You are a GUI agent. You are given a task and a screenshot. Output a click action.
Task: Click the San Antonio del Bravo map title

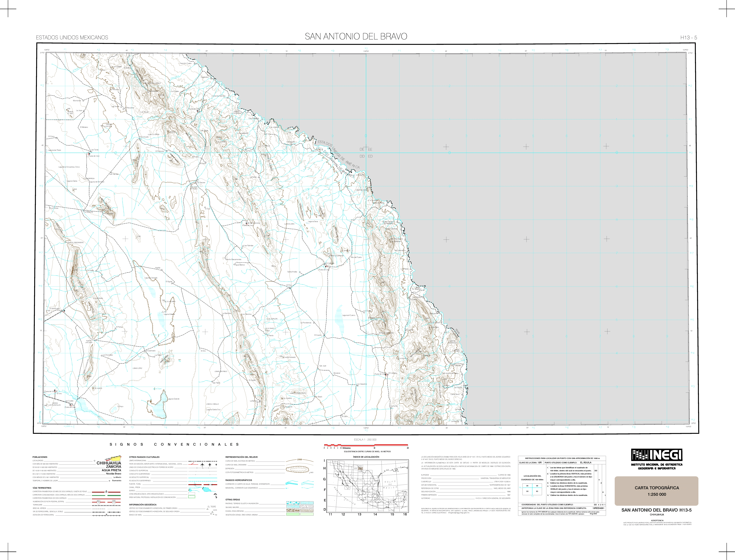click(x=356, y=37)
